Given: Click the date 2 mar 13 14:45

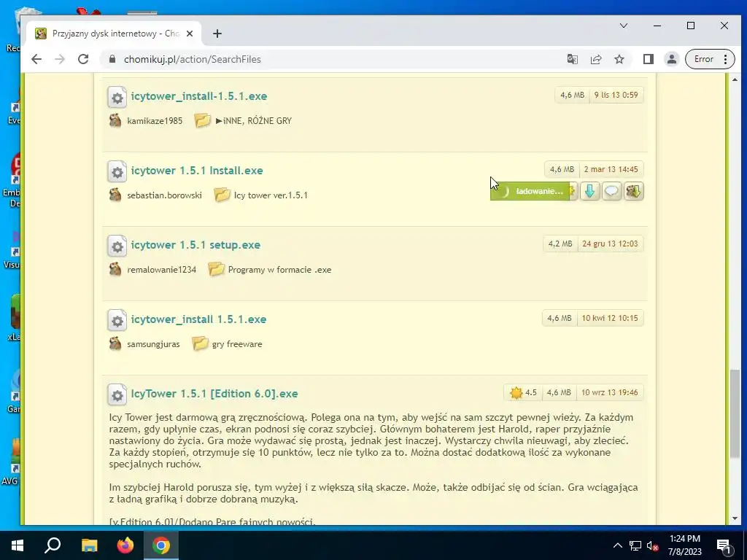Looking at the screenshot, I should (x=611, y=169).
